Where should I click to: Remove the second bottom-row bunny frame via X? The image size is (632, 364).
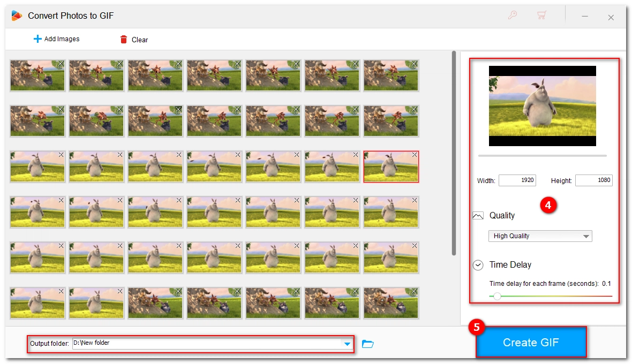pos(120,291)
